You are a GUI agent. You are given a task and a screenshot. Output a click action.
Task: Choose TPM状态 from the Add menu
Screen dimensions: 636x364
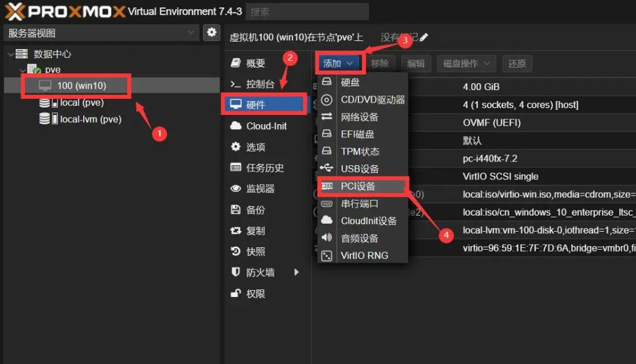point(363,152)
